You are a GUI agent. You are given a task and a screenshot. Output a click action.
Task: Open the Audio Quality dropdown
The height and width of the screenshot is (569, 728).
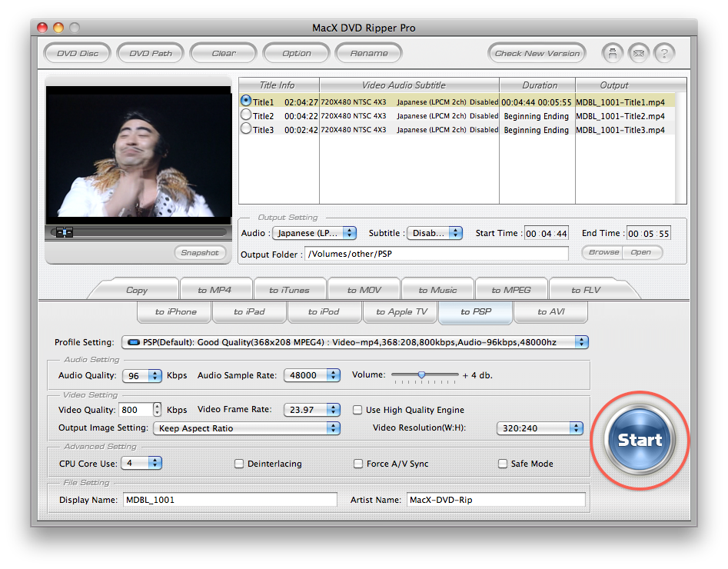pos(142,375)
